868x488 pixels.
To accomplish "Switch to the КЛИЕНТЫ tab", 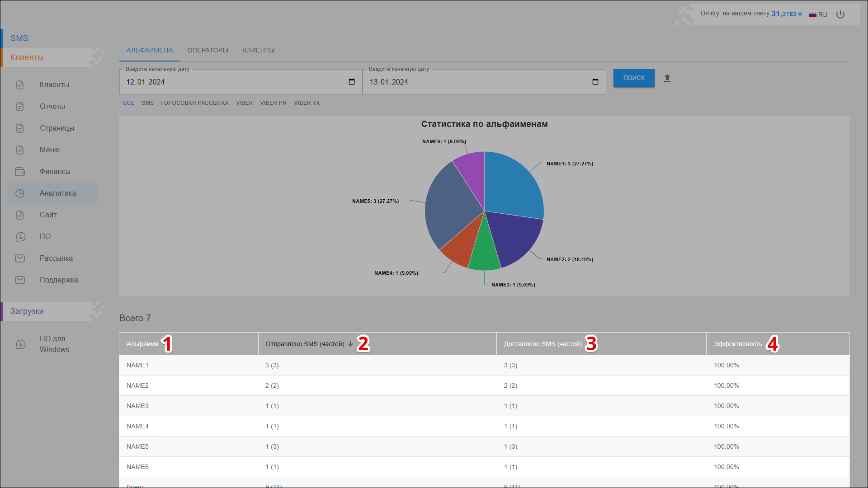I will 259,50.
